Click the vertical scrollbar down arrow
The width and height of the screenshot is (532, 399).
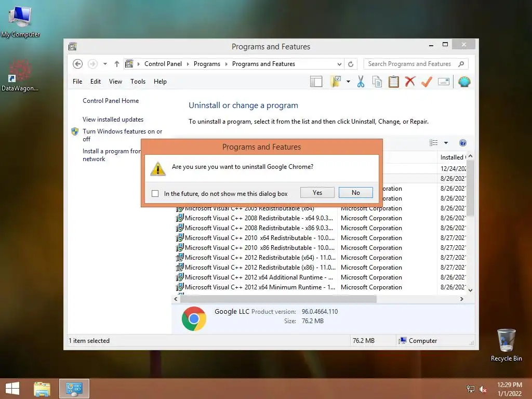pyautogui.click(x=470, y=290)
